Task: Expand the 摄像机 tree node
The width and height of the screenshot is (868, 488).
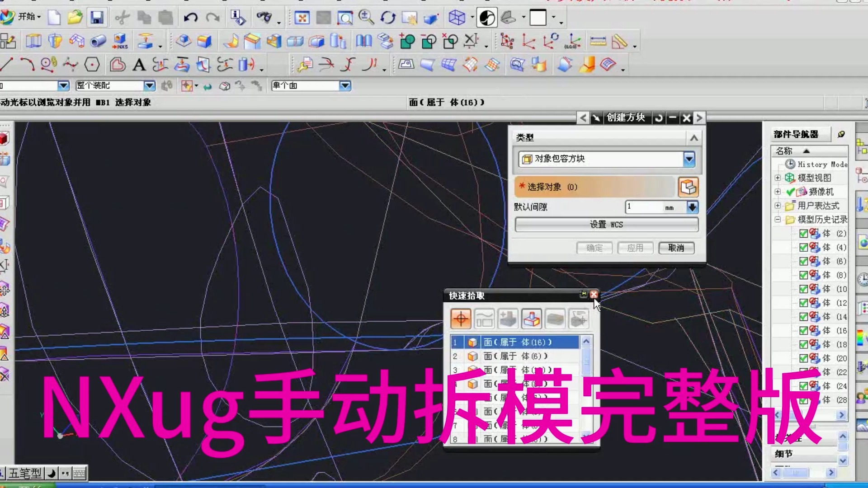Action: click(778, 192)
